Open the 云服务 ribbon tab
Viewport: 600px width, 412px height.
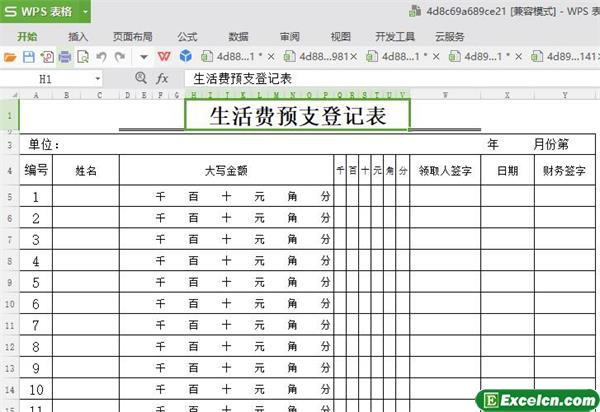pyautogui.click(x=450, y=37)
